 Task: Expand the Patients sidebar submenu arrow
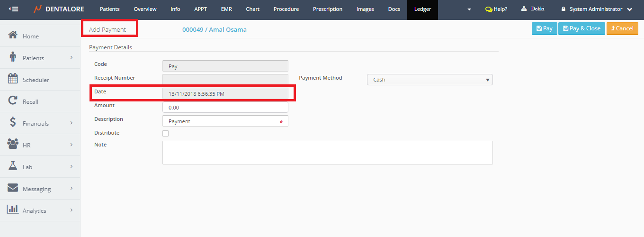pos(72,58)
